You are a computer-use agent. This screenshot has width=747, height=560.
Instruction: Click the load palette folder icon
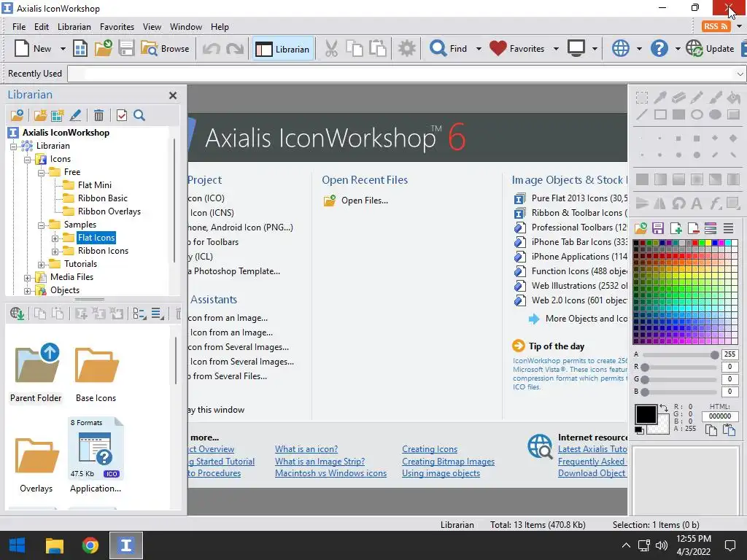click(x=640, y=228)
